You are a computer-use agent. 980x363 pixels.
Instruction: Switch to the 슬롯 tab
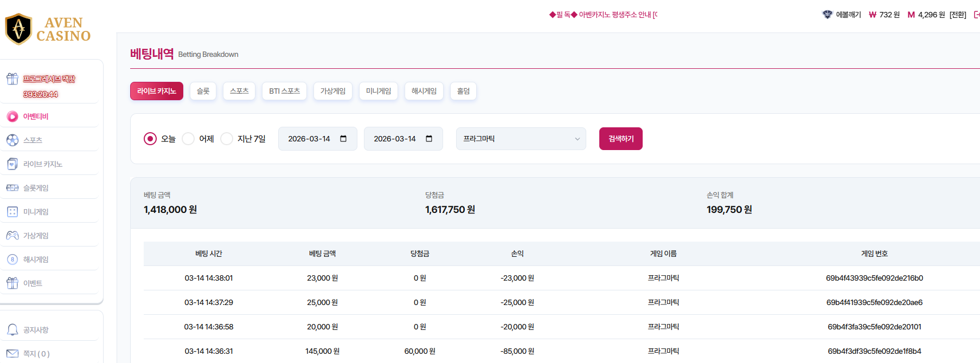[x=203, y=91]
